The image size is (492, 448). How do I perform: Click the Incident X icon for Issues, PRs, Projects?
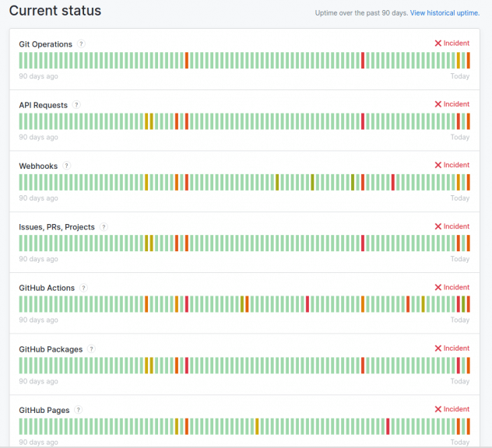point(438,226)
